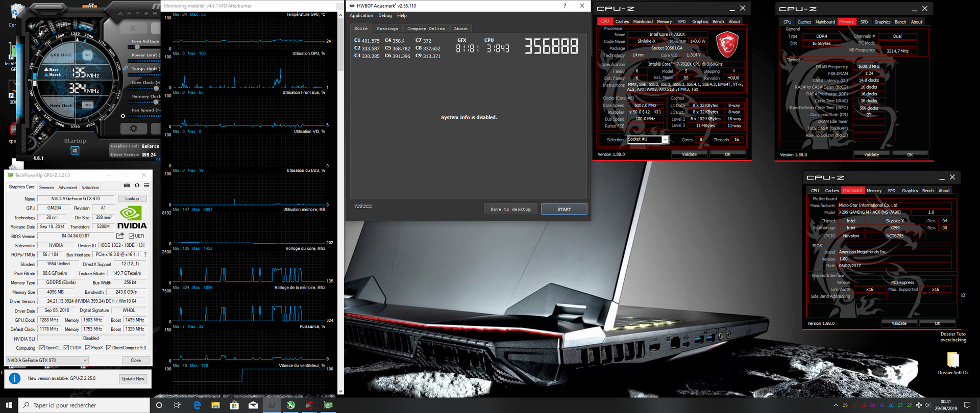Open the notification action center icon
The height and width of the screenshot is (413, 980).
click(x=967, y=405)
